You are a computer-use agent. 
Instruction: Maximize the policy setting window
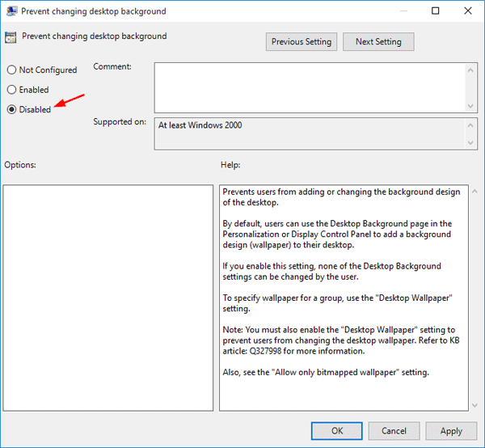(436, 11)
